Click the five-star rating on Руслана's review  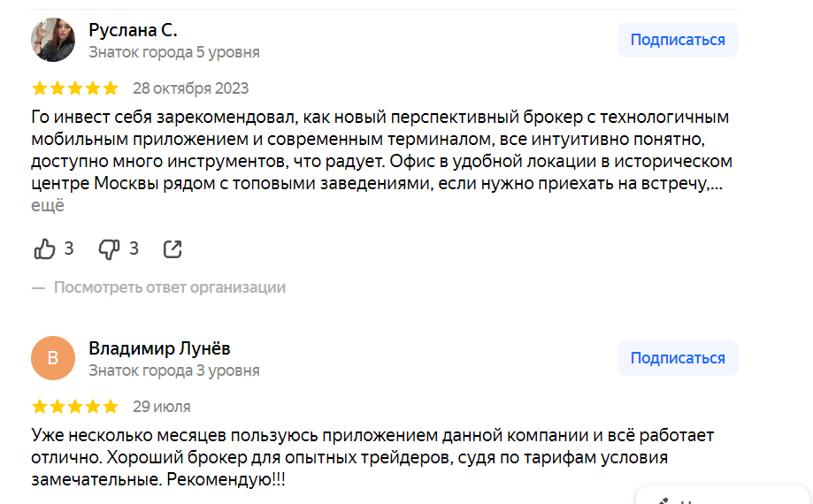[74, 88]
